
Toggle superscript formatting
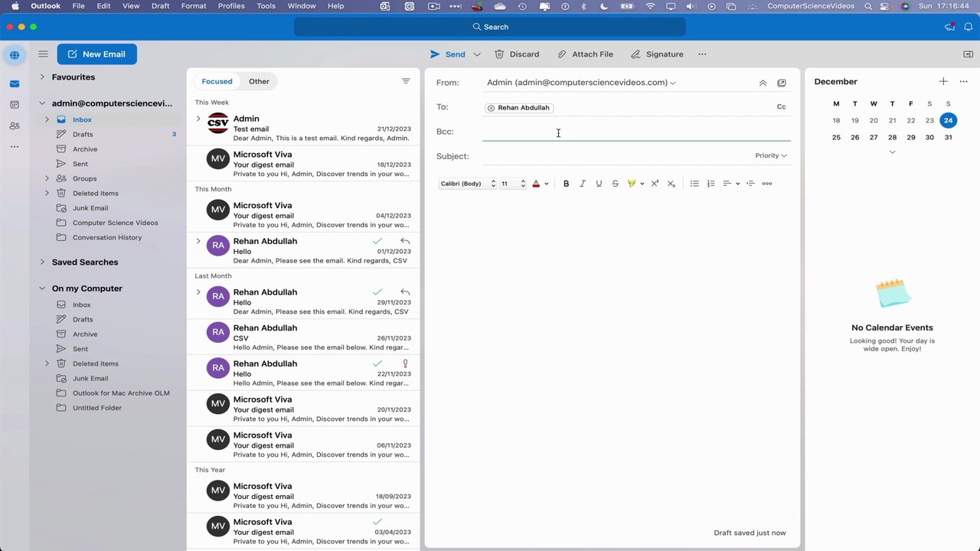(x=655, y=184)
